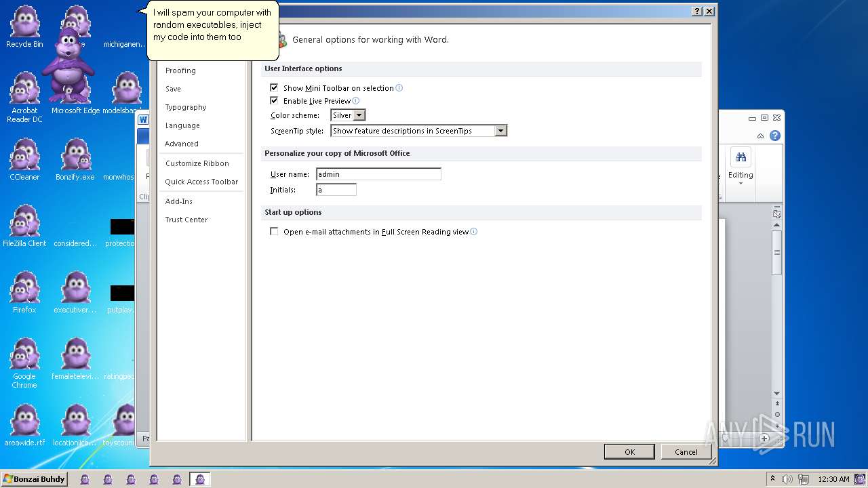Viewport: 868px width, 488px height.
Task: Open the CCleaner desktop shortcut
Action: pyautogui.click(x=24, y=160)
